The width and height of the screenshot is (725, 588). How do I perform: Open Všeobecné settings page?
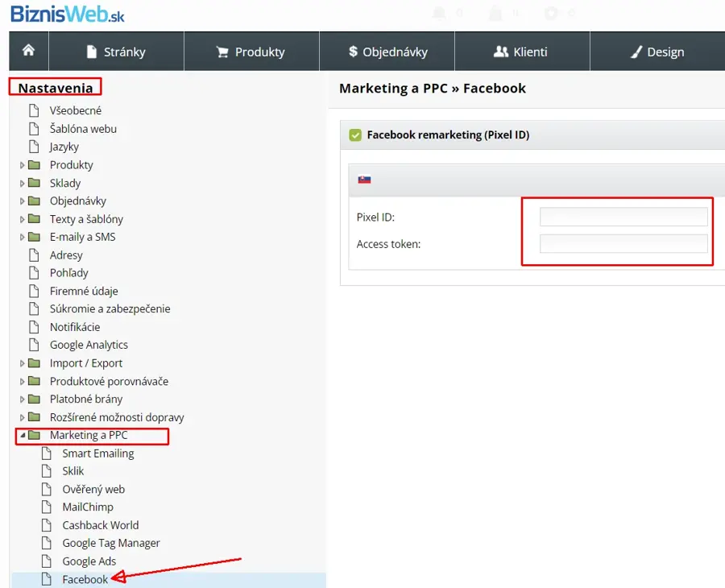click(x=76, y=110)
